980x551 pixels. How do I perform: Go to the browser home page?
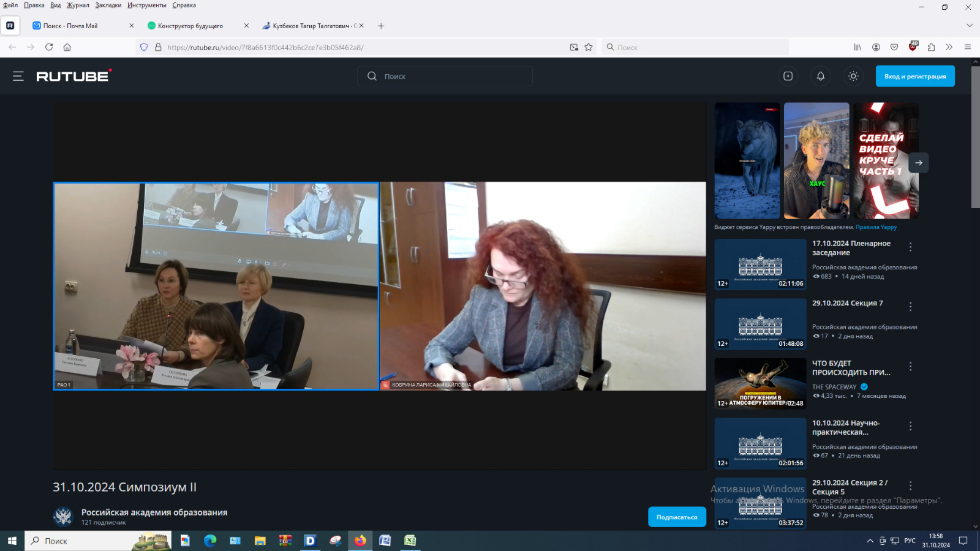pyautogui.click(x=67, y=47)
